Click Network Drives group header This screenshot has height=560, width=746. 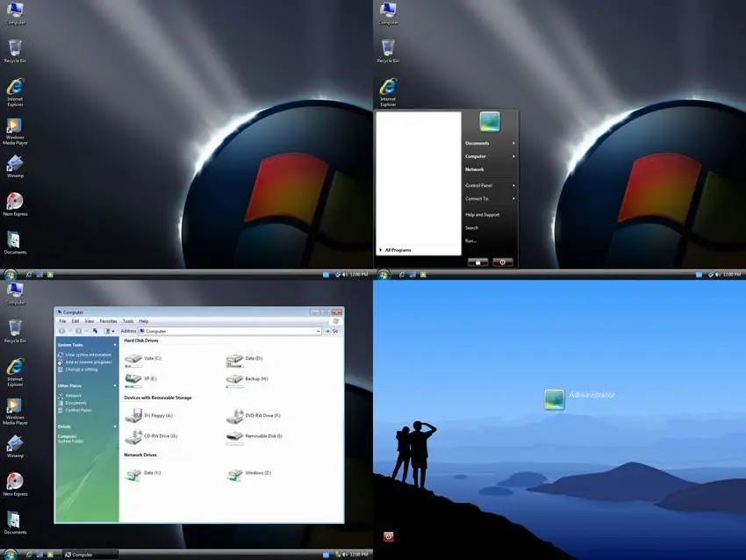(140, 455)
